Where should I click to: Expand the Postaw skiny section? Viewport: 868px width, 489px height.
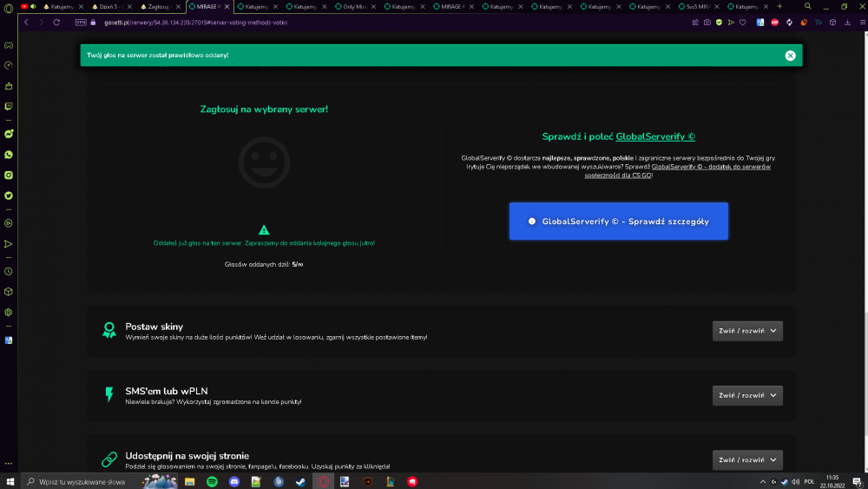747,331
